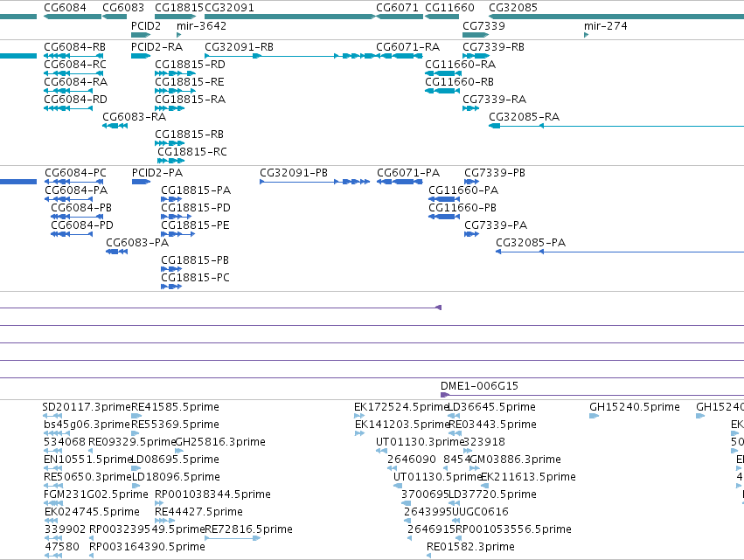Click transcript CG6083-RA
Image resolution: width=744 pixels, height=560 pixels.
click(x=135, y=117)
